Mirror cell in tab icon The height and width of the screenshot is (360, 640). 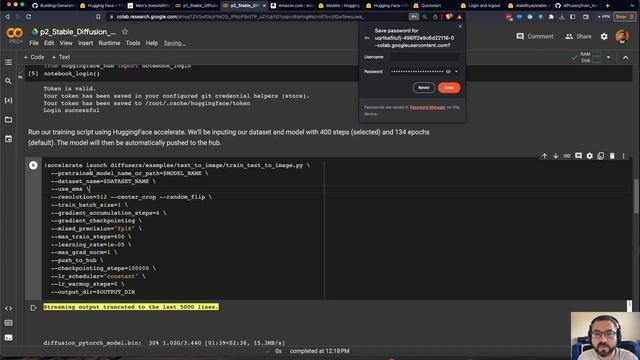tap(600, 156)
